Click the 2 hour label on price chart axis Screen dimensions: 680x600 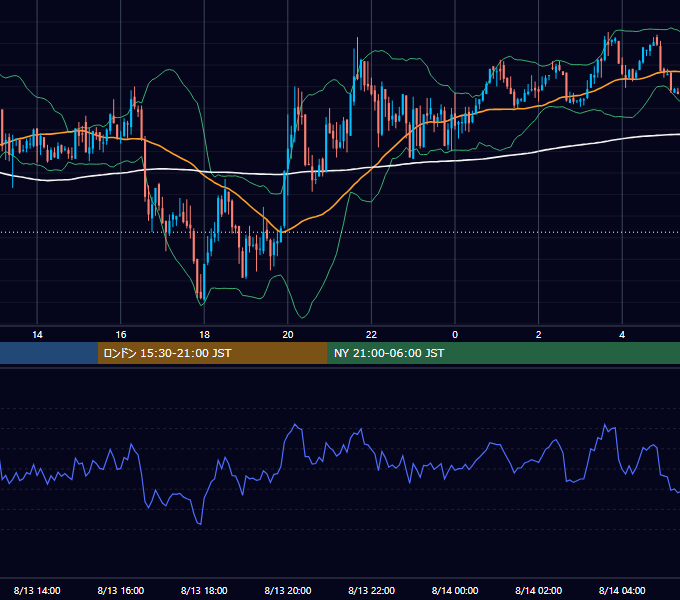click(539, 335)
